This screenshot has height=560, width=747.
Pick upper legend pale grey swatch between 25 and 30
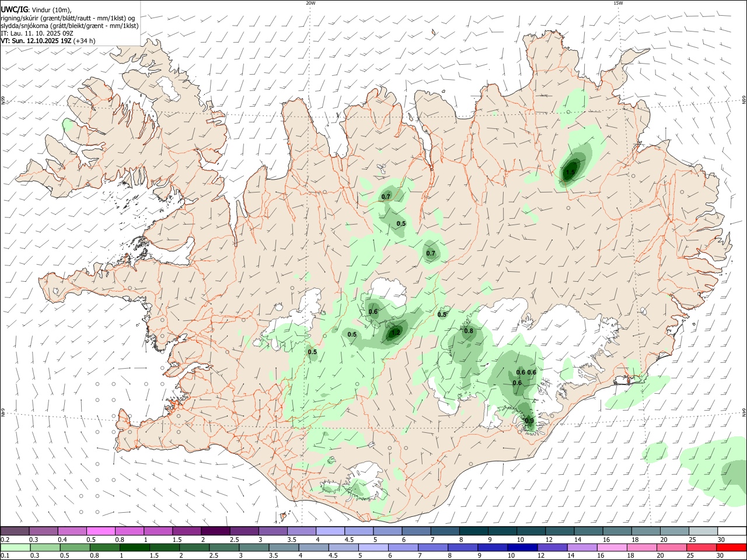[703, 531]
